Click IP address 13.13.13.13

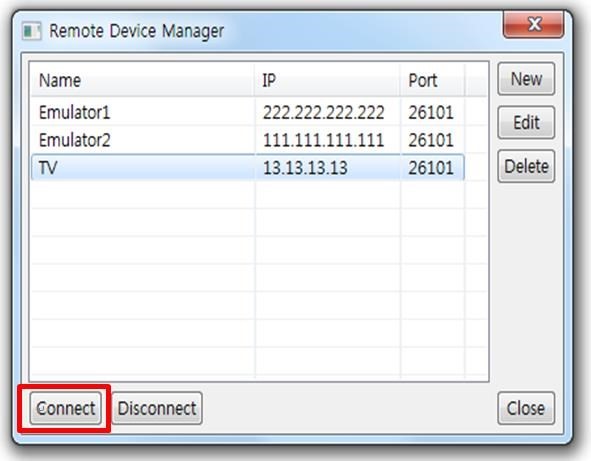click(305, 168)
